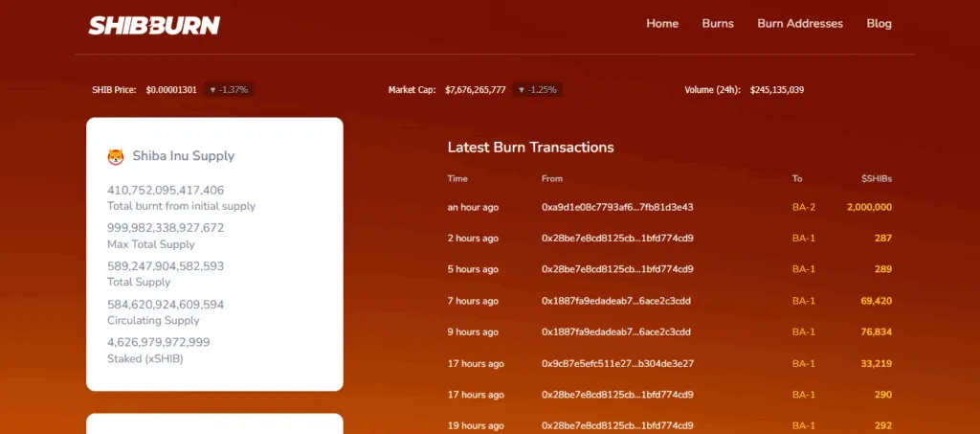Click the From column header
The width and height of the screenshot is (980, 434).
tap(552, 178)
